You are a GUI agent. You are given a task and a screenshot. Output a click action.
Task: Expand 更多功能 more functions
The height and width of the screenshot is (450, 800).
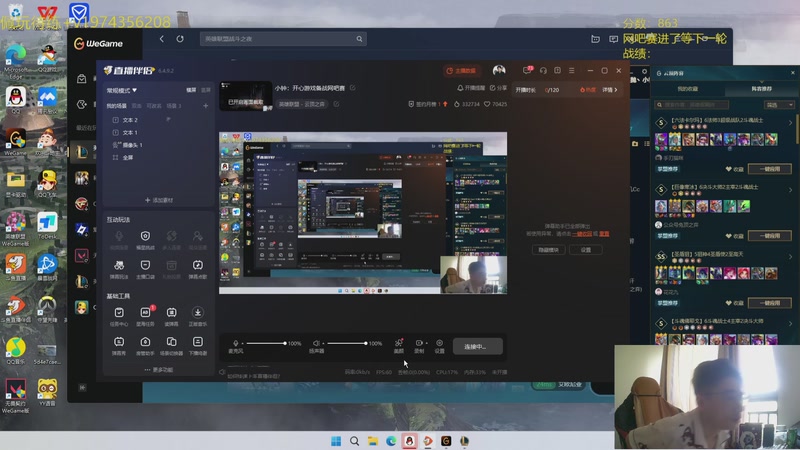tap(159, 369)
